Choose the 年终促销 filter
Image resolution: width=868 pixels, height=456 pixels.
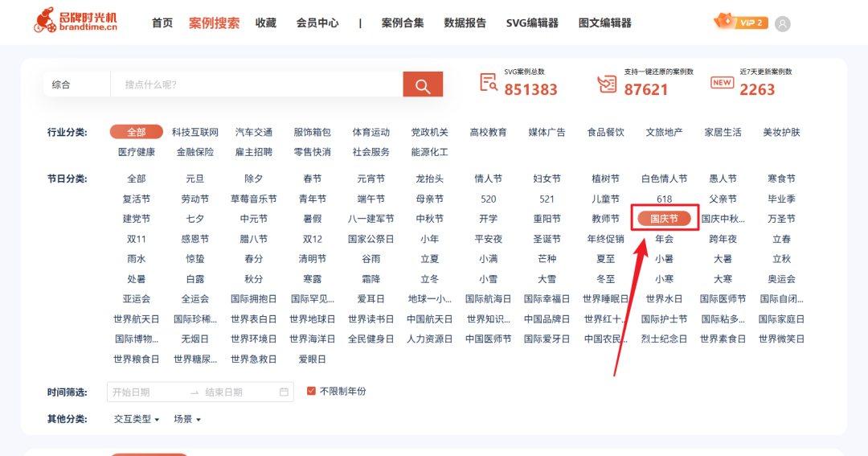point(606,239)
